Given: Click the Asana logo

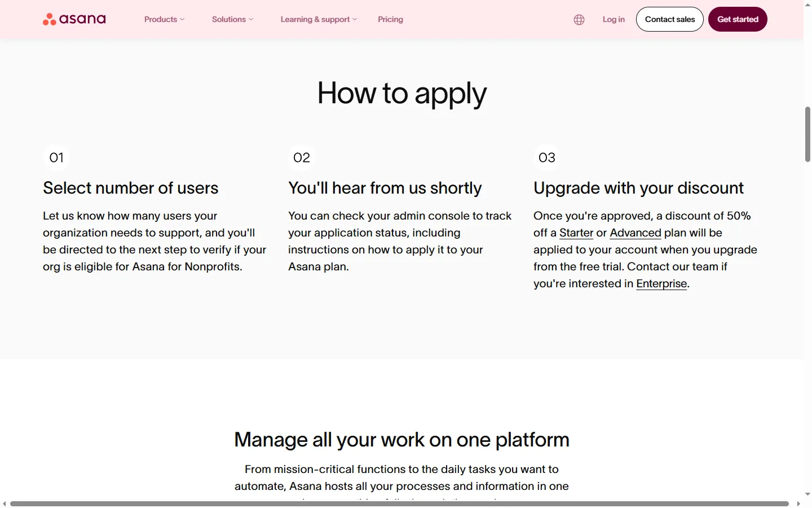Looking at the screenshot, I should click(x=74, y=19).
